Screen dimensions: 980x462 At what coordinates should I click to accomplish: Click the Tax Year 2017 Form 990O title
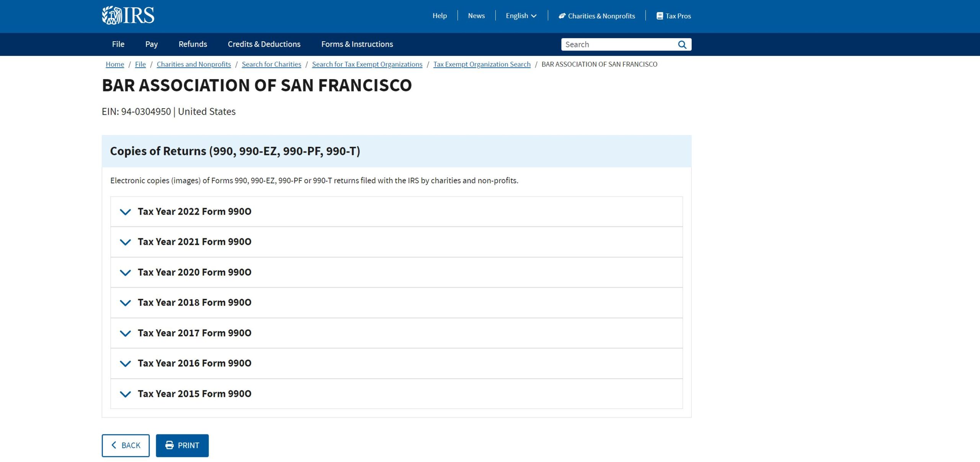(194, 333)
